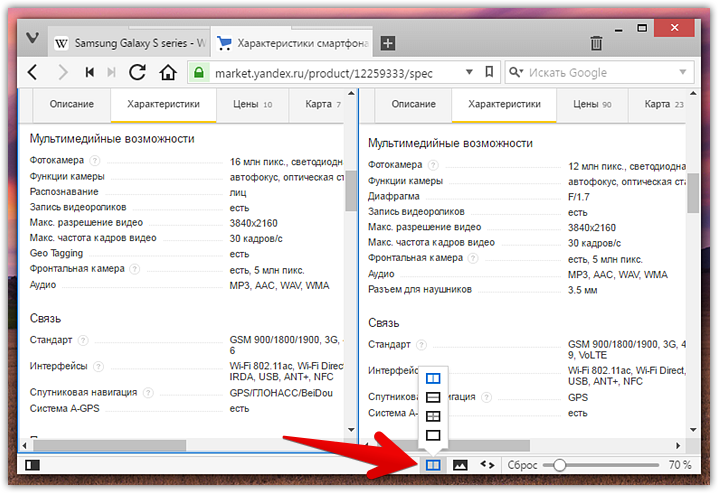This screenshot has width=718, height=493.
Task: Click help icon beside right Стандарт
Action: pos(421,345)
